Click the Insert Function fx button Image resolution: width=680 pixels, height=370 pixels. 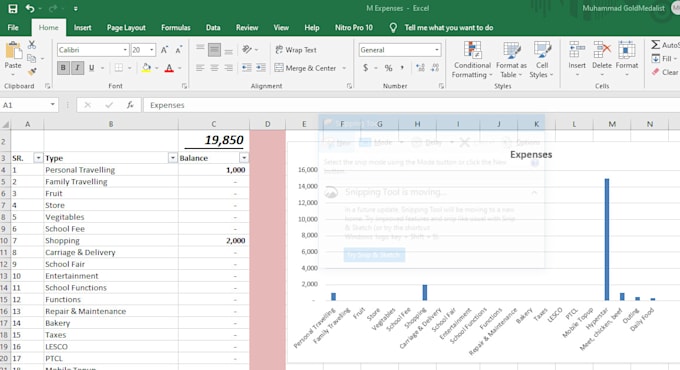pos(130,105)
